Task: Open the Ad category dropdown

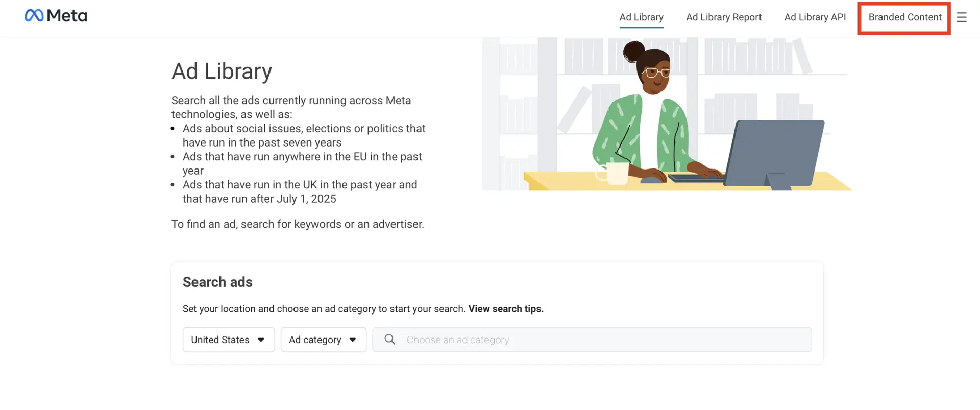Action: [x=323, y=340]
